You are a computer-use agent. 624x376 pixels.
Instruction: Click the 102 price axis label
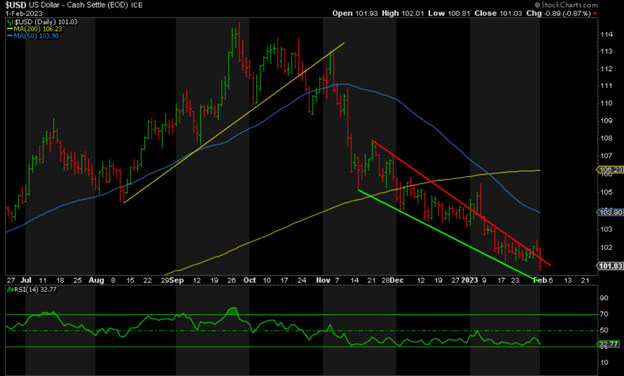tap(606, 247)
